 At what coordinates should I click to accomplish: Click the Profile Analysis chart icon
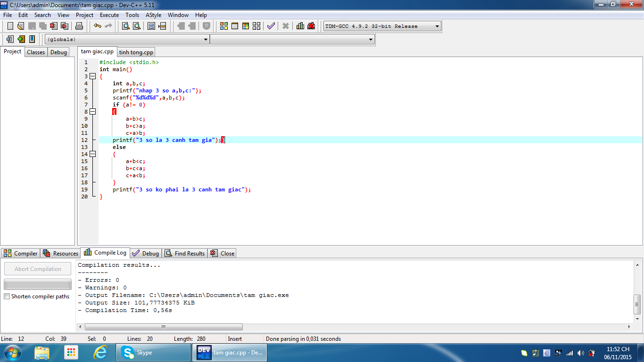pos(300,26)
